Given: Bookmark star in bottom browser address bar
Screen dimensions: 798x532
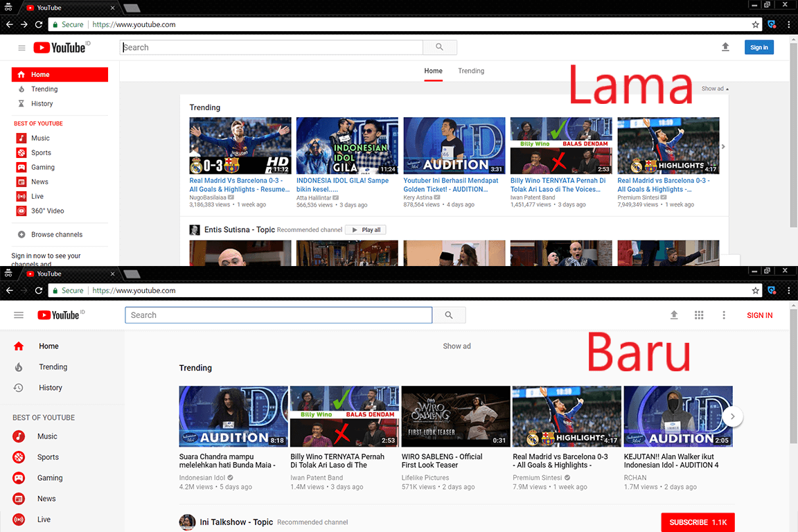Looking at the screenshot, I should tap(755, 290).
